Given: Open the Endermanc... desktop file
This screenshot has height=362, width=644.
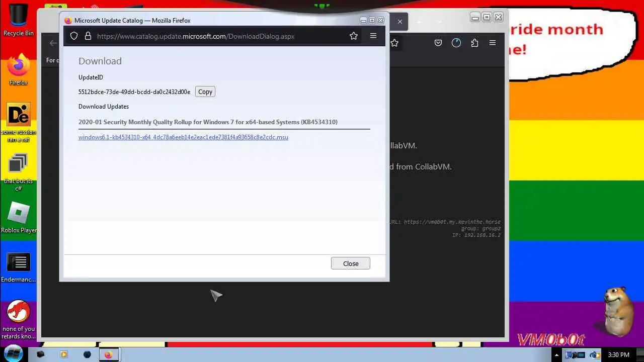Looking at the screenshot, I should pos(19,267).
